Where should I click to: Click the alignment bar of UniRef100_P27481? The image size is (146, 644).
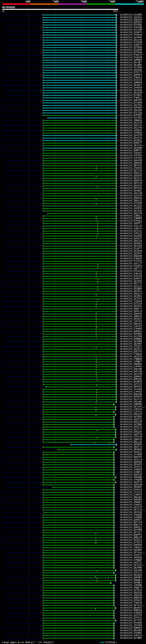[82, 118]
